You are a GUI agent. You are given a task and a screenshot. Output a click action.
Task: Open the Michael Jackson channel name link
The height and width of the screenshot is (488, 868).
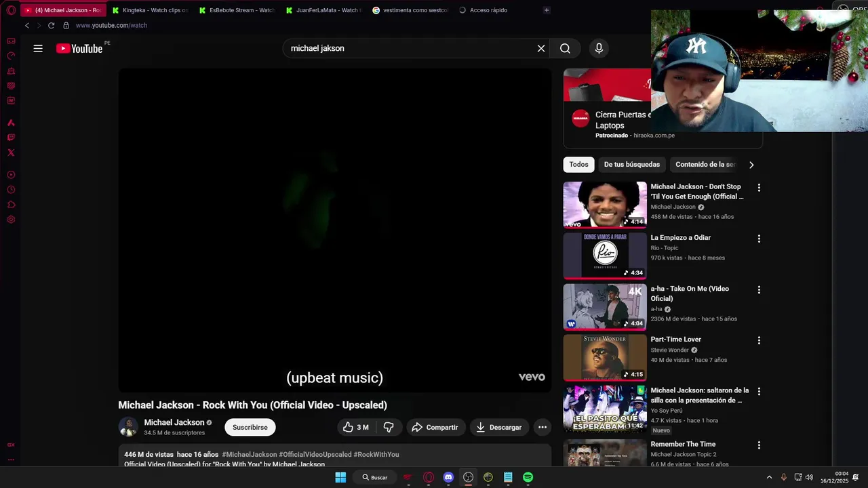pyautogui.click(x=174, y=422)
